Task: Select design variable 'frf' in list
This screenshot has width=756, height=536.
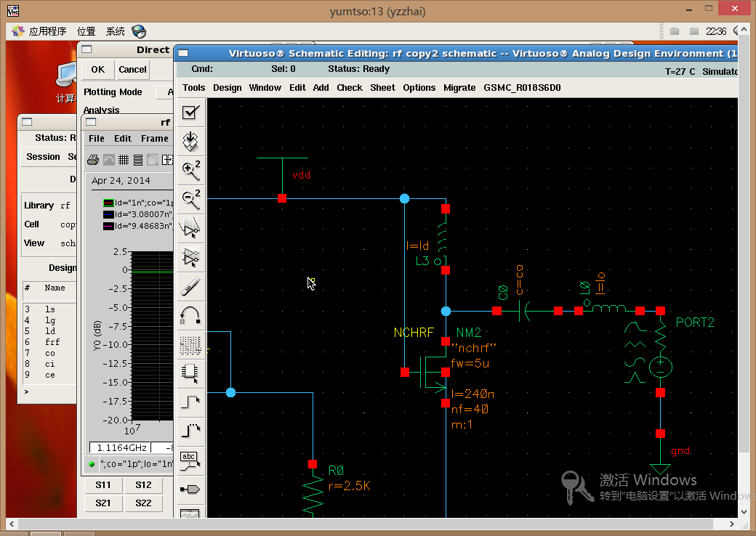Action: click(52, 342)
